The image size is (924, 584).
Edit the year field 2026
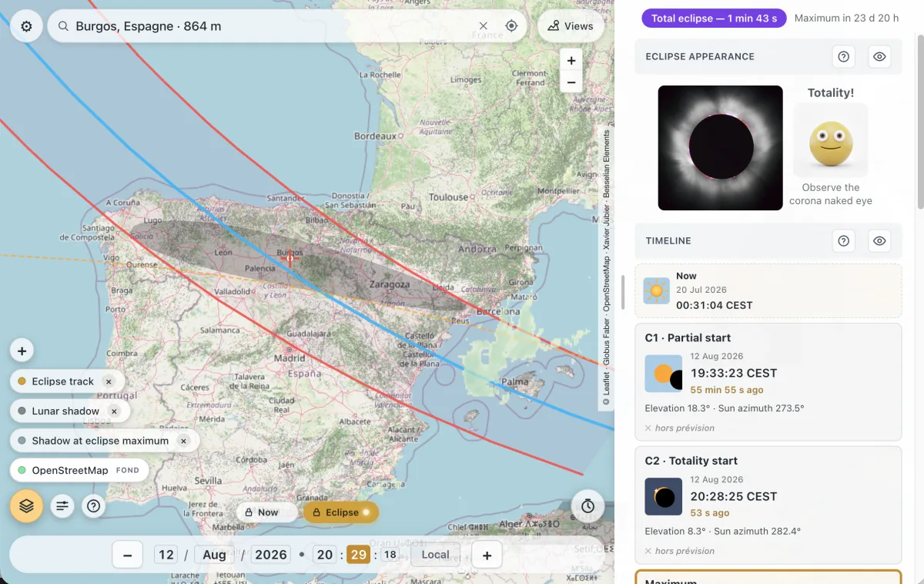(271, 555)
